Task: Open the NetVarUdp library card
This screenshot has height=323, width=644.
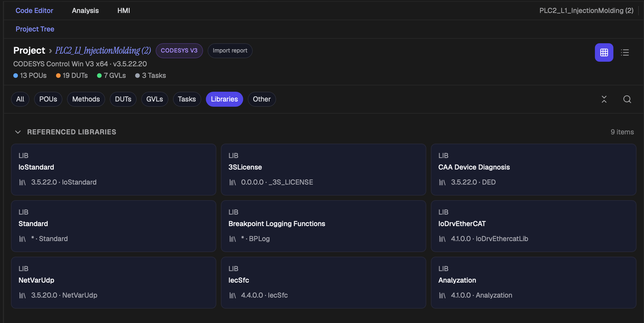Action: pyautogui.click(x=113, y=282)
